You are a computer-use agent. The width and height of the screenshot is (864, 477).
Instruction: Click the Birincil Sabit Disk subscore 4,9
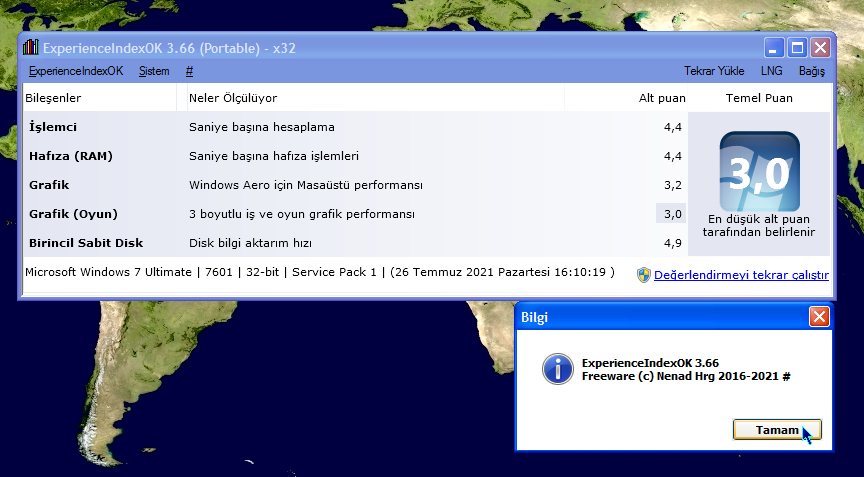click(x=672, y=243)
